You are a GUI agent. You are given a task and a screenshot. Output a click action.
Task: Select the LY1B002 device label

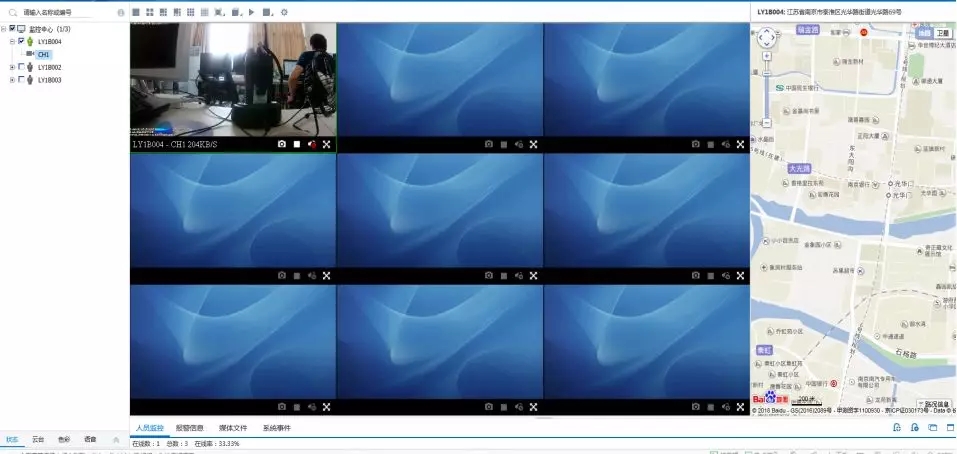pyautogui.click(x=49, y=67)
